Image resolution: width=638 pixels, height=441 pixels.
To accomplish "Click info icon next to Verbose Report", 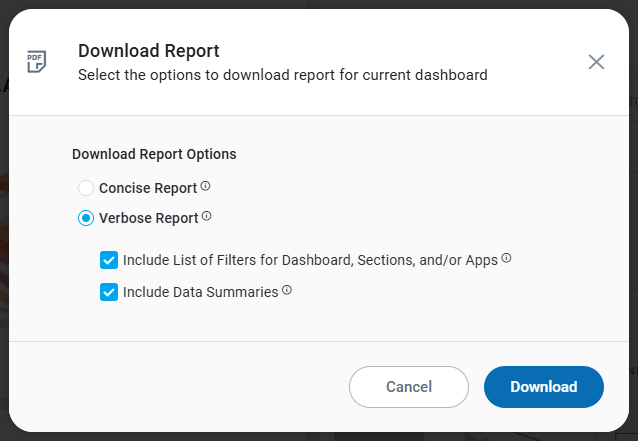I will coord(207,217).
